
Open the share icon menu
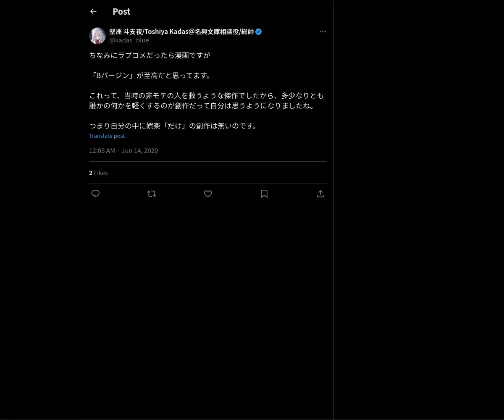point(320,194)
